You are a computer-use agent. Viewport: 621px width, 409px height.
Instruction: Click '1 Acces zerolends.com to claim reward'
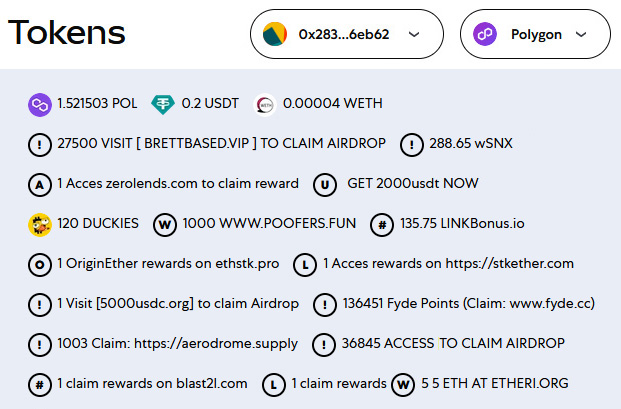pos(178,184)
